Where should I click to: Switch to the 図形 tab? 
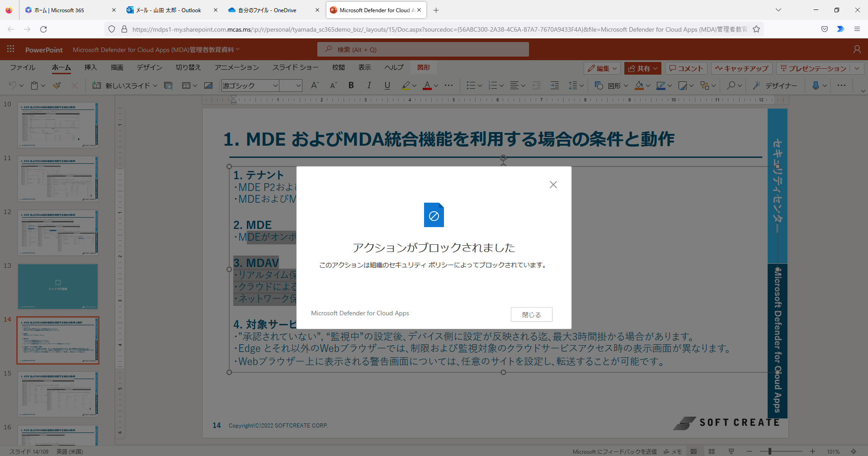(424, 67)
